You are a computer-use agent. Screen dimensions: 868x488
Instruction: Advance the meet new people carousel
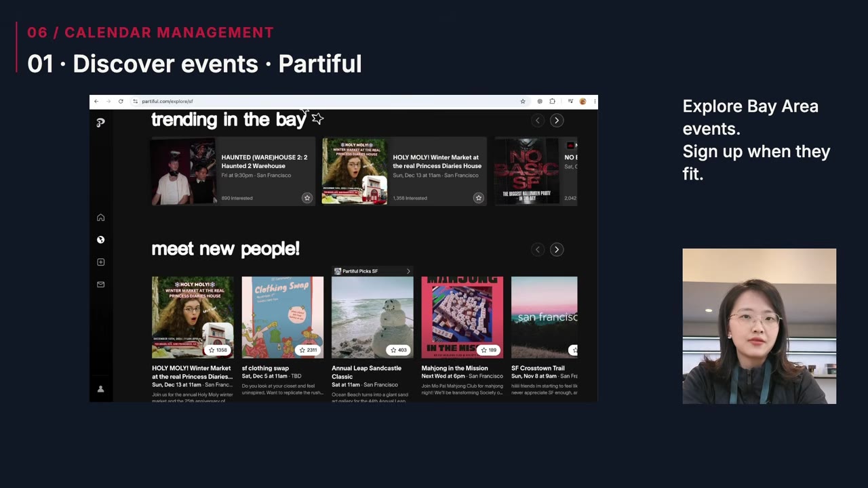[x=557, y=249]
